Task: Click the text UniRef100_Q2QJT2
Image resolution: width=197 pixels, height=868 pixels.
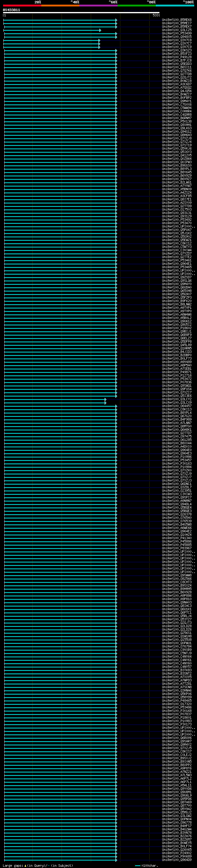Action: (176, 77)
